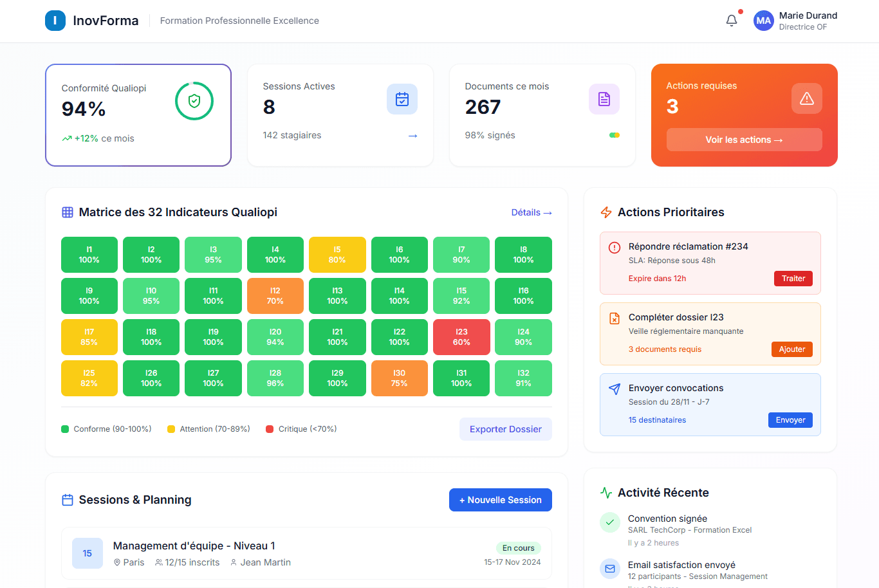Image resolution: width=879 pixels, height=588 pixels.
Task: Open the notifications bell
Action: point(732,21)
